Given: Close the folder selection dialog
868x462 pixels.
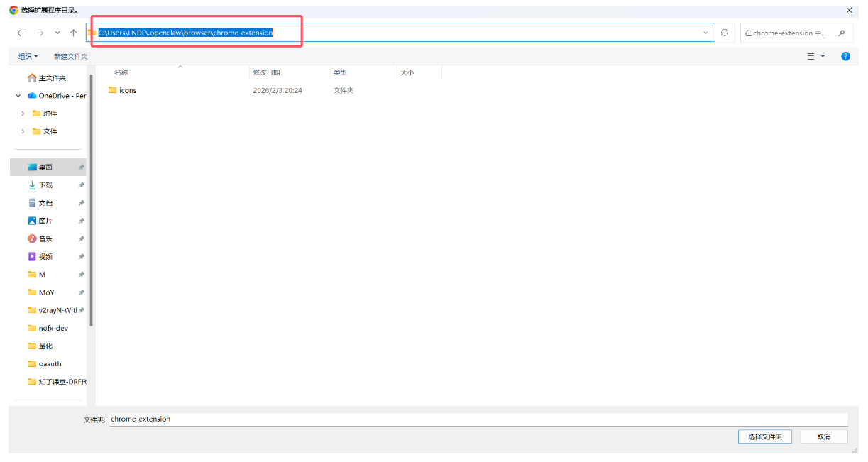Looking at the screenshot, I should click(x=849, y=10).
